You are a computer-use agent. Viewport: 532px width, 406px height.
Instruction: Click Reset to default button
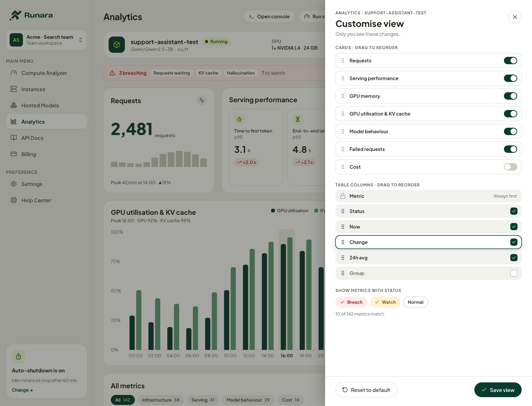366,390
